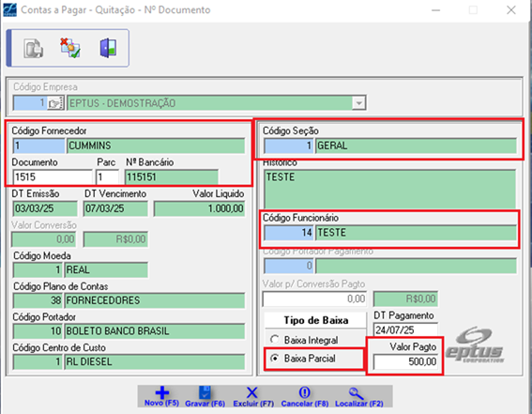Click the Gravar (F6) save icon
Viewport: 532px width, 414px height.
(x=205, y=392)
